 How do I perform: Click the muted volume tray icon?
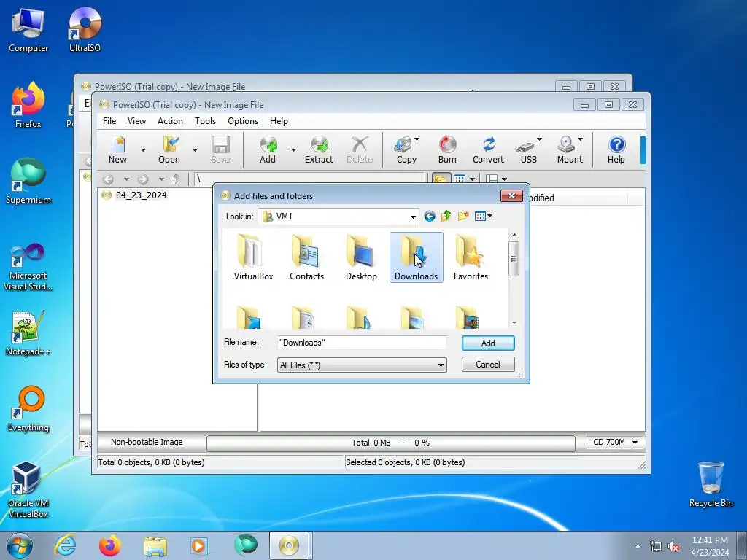tap(673, 547)
